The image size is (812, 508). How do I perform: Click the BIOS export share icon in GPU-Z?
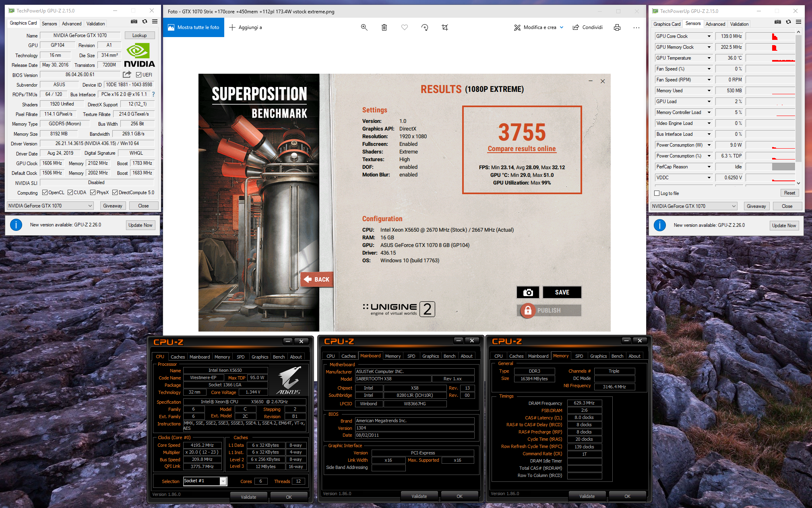tap(127, 75)
